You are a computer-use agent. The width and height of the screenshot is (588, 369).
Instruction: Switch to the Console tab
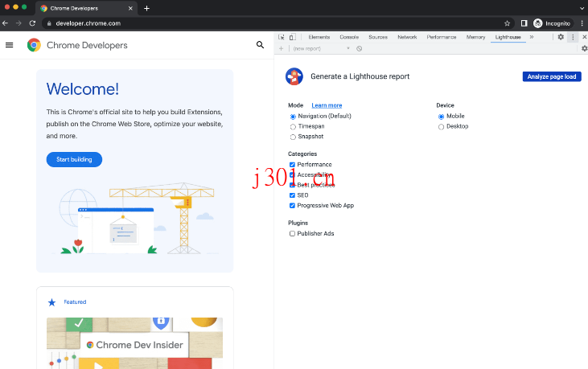click(x=349, y=37)
